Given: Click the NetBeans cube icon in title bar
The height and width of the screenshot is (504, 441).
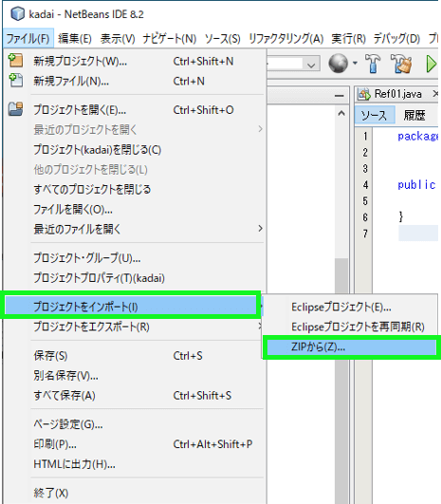Looking at the screenshot, I should (x=17, y=14).
